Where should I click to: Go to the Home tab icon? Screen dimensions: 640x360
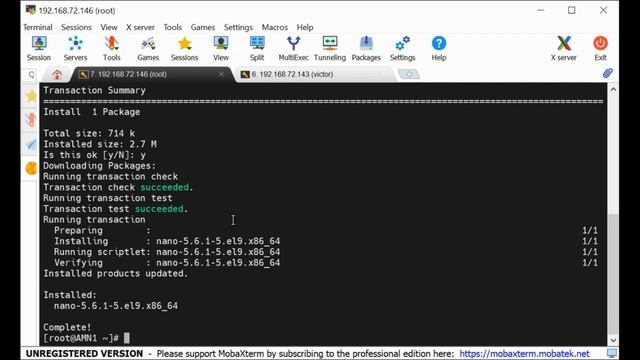(x=57, y=74)
